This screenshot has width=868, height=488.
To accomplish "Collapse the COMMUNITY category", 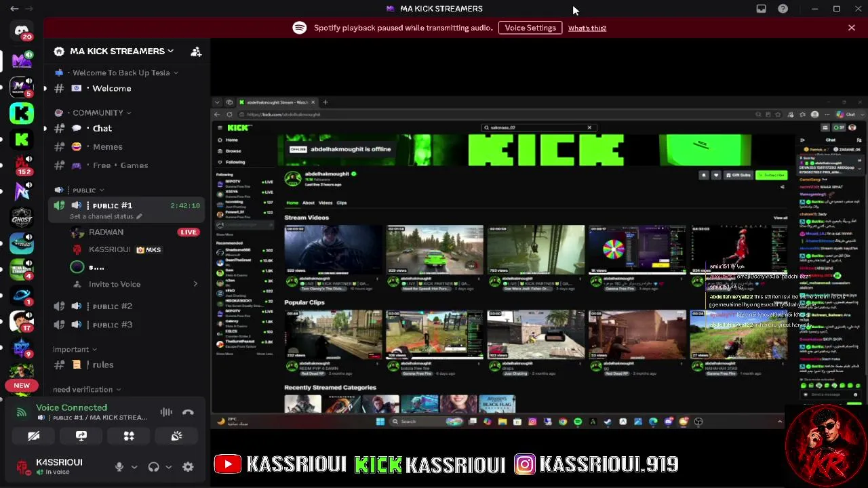I will [x=93, y=113].
